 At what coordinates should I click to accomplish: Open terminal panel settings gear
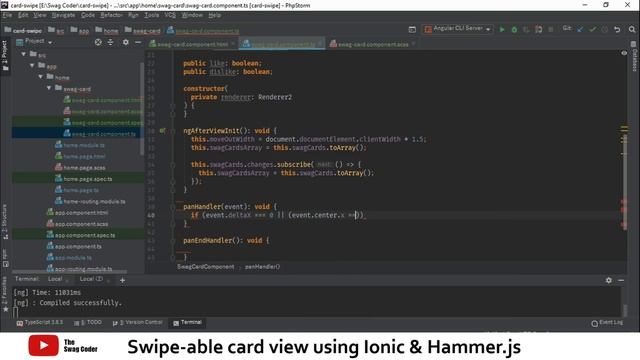[x=609, y=280]
